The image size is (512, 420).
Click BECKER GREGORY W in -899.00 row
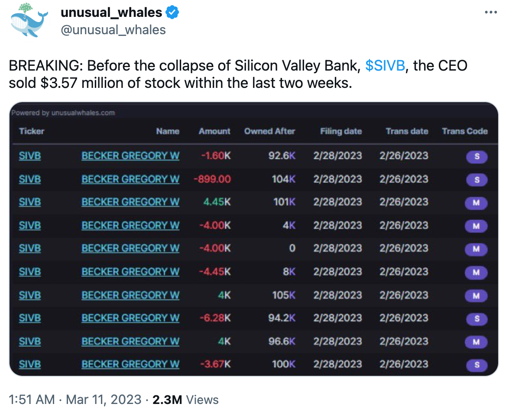[x=130, y=179]
